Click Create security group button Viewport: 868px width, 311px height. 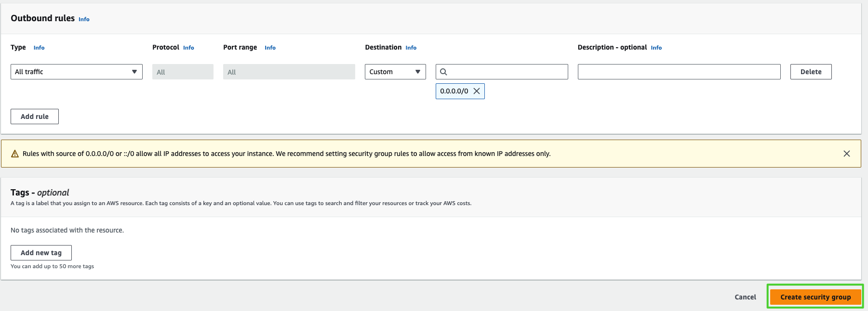(815, 297)
